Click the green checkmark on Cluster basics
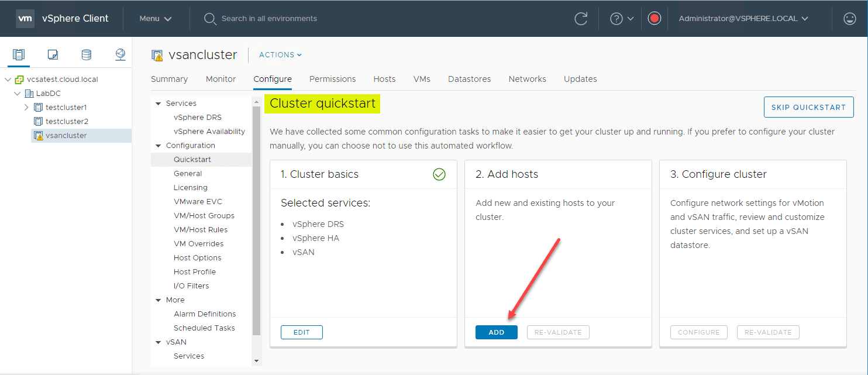Image resolution: width=868 pixels, height=375 pixels. point(439,174)
